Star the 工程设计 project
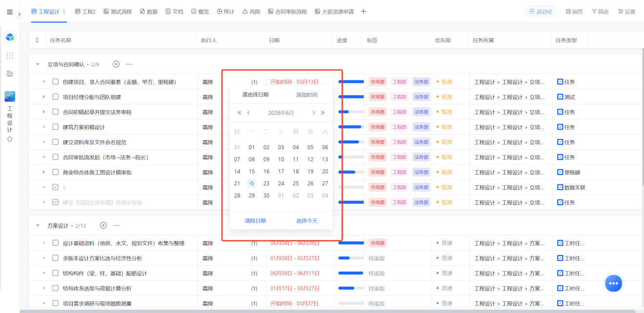 10,139
